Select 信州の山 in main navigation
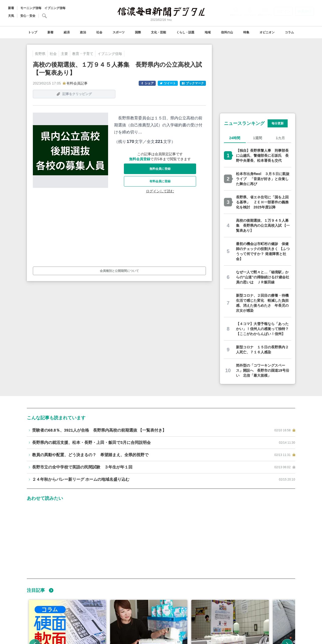Viewport: 322px width, 644px height. click(x=227, y=32)
